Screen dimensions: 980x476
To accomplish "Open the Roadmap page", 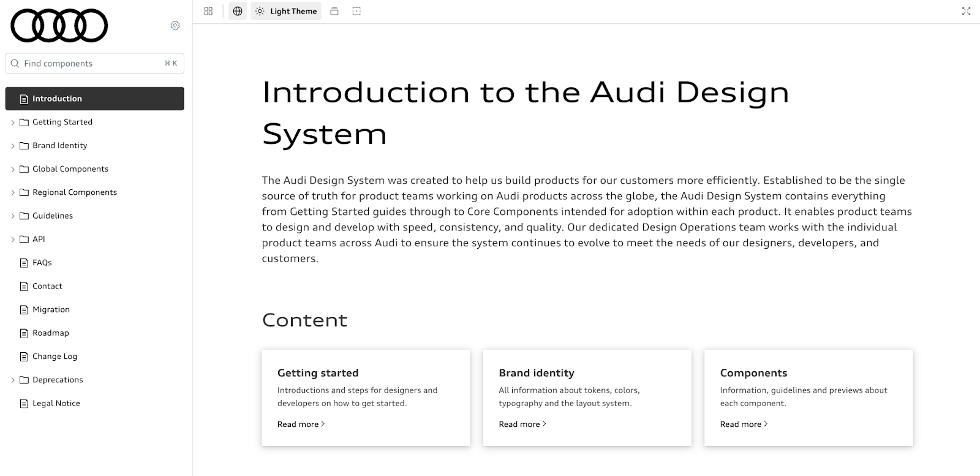I will (51, 333).
